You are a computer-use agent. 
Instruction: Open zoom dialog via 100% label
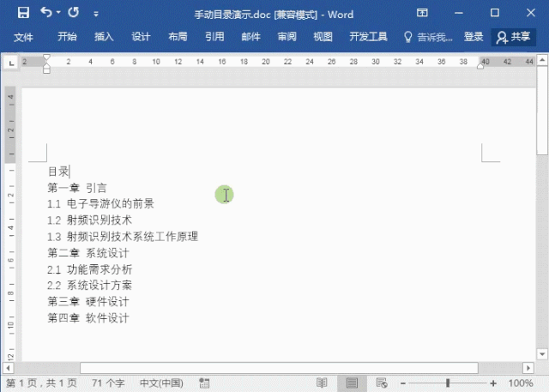(x=521, y=383)
